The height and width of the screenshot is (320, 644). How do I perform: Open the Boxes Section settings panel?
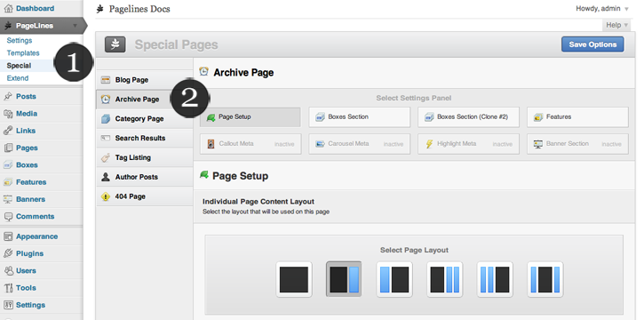[360, 117]
